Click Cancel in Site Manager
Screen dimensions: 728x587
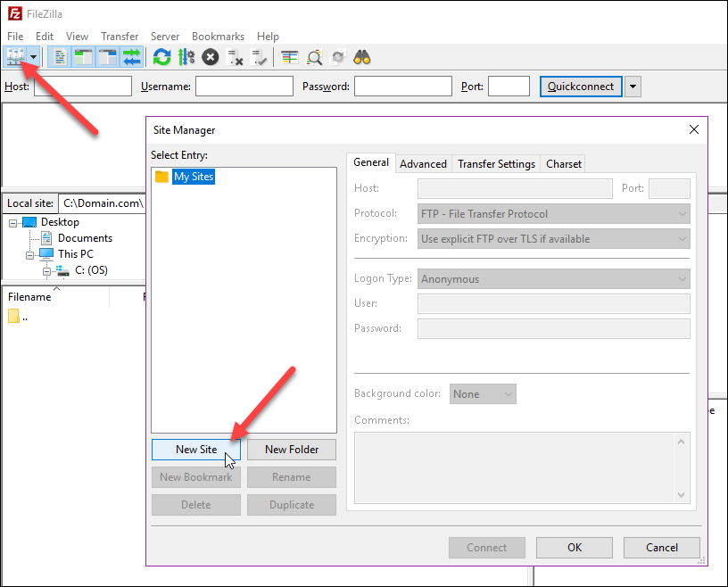coord(662,548)
